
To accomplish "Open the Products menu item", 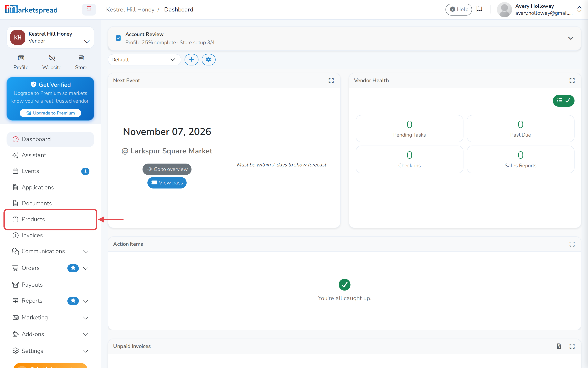I will pos(50,219).
